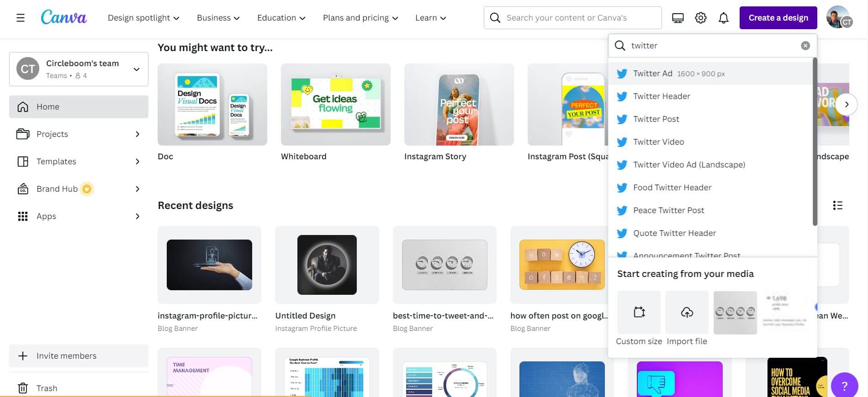This screenshot has height=397, width=868.
Task: Click bird icon beside Twitter Video Ad (Landscape)
Action: (622, 165)
